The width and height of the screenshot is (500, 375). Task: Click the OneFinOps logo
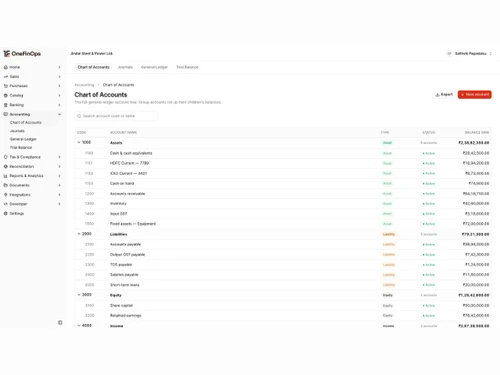click(x=22, y=54)
